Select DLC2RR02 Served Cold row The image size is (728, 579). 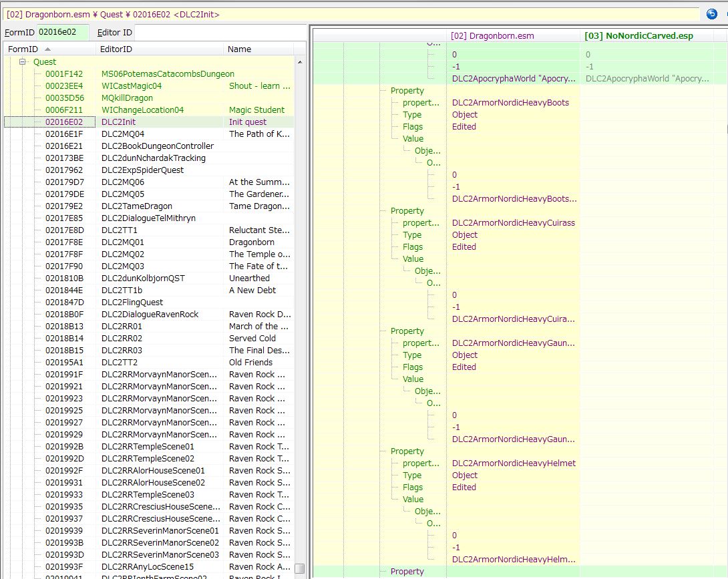click(149, 339)
